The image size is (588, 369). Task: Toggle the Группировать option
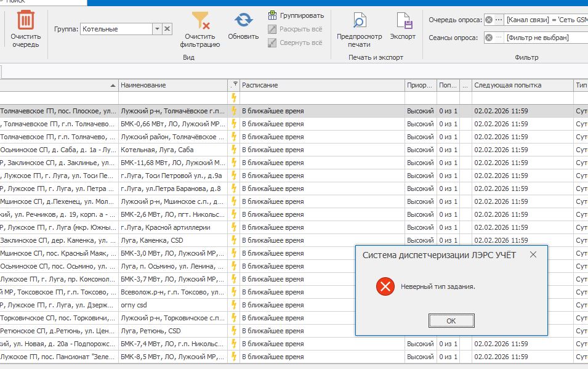(296, 15)
